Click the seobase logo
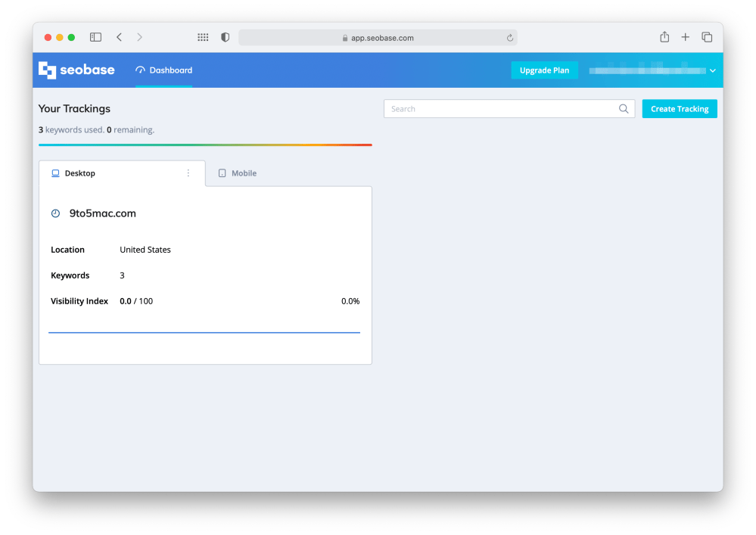756x535 pixels. coord(76,70)
